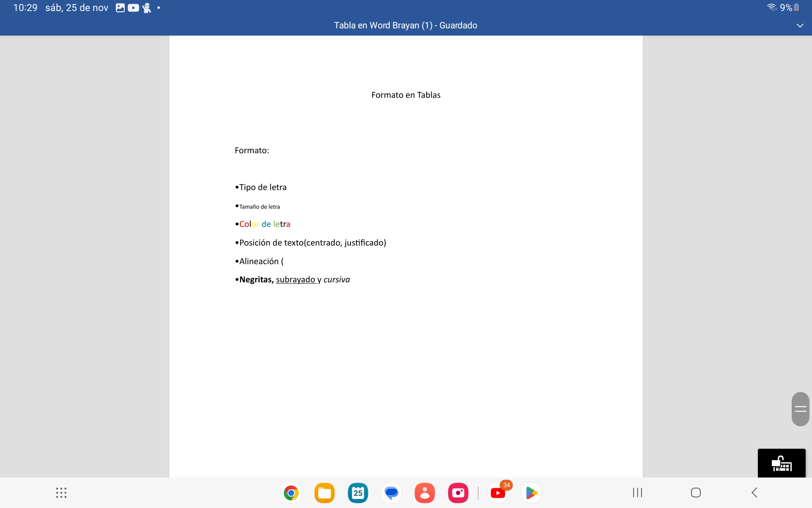Tap the underlined subrayado word
The width and height of the screenshot is (812, 508).
[x=296, y=280]
